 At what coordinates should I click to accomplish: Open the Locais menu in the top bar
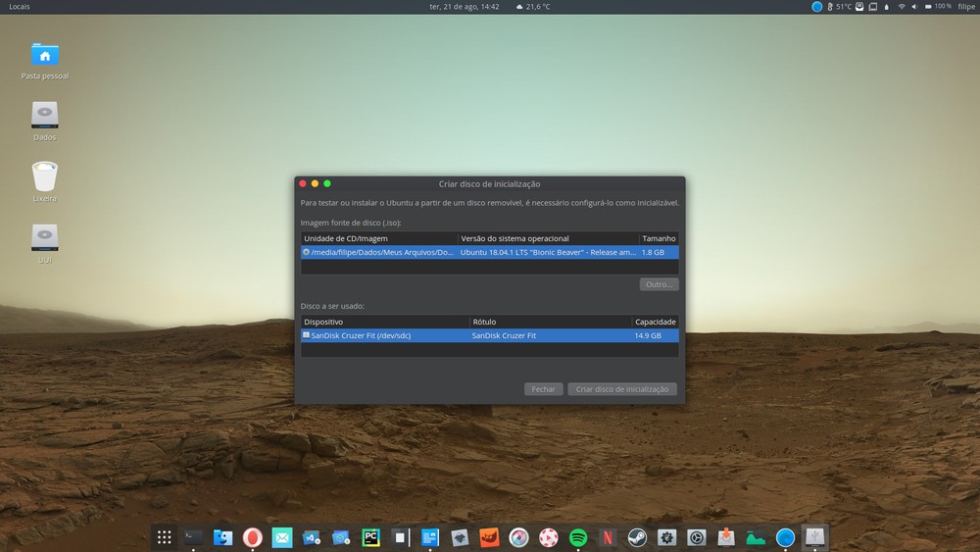click(x=20, y=6)
